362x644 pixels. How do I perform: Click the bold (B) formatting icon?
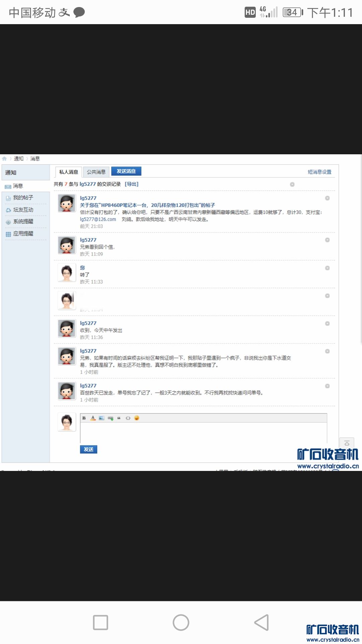[x=84, y=418]
